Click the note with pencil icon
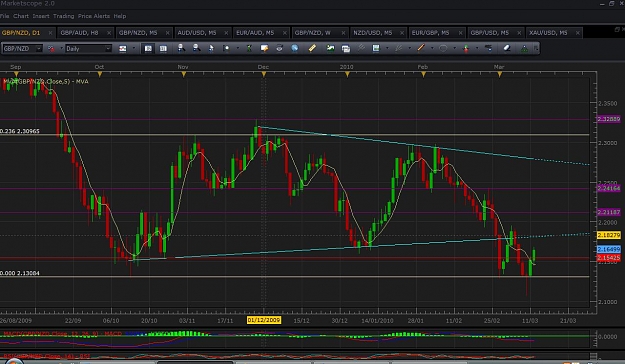The image size is (625, 364). point(264,49)
